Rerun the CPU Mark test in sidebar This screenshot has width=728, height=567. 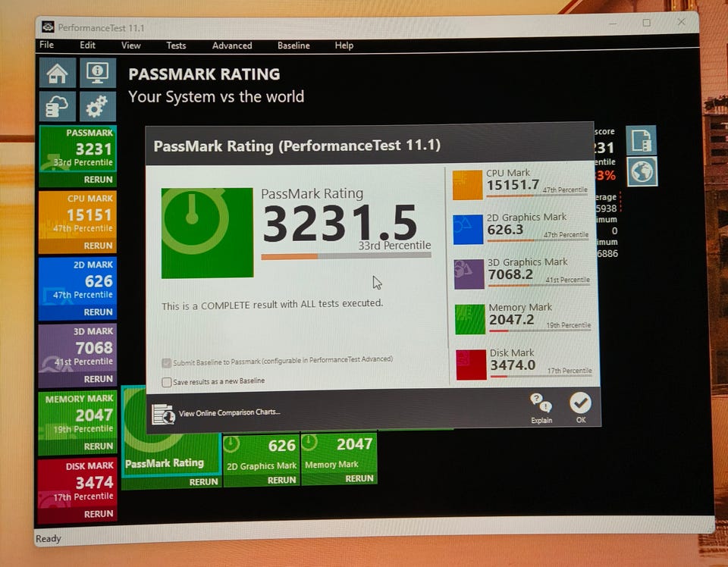[x=98, y=246]
